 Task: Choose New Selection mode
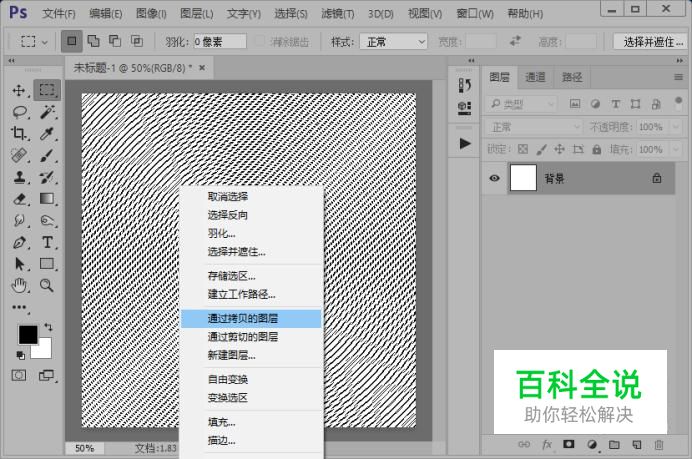click(x=71, y=41)
